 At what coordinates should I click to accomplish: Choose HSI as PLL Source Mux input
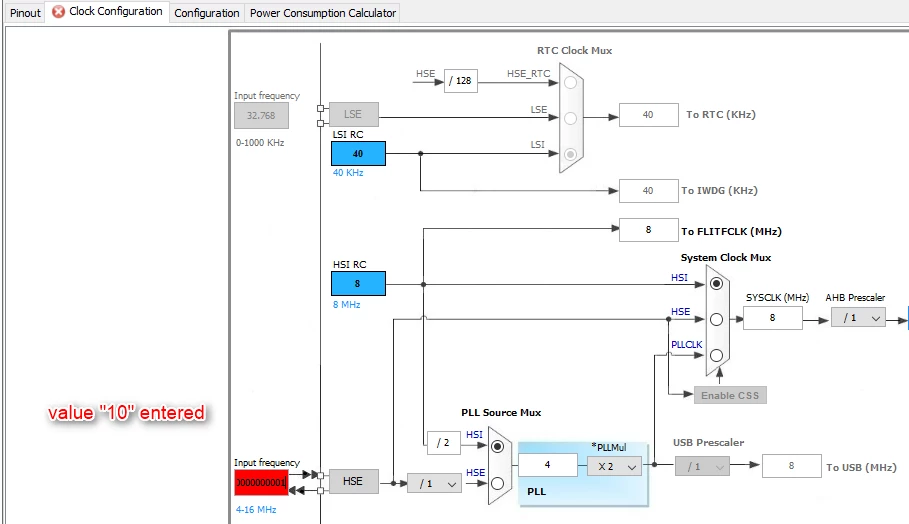tap(497, 447)
